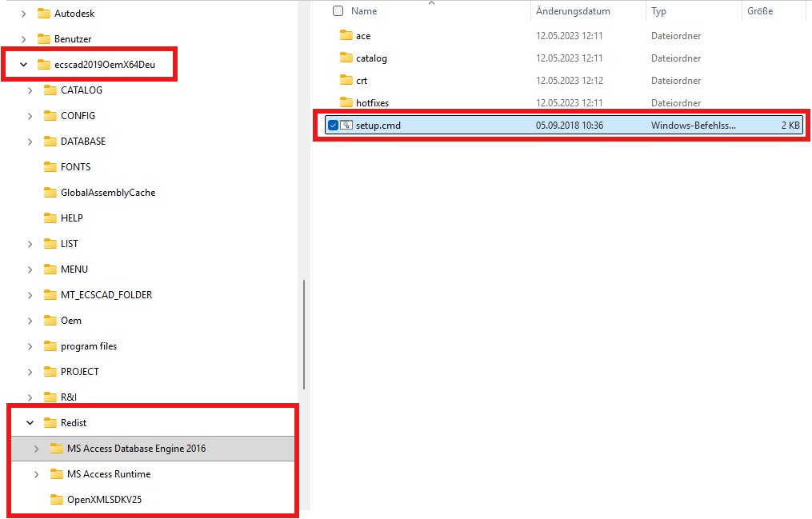Click the HELP folder icon

[50, 218]
